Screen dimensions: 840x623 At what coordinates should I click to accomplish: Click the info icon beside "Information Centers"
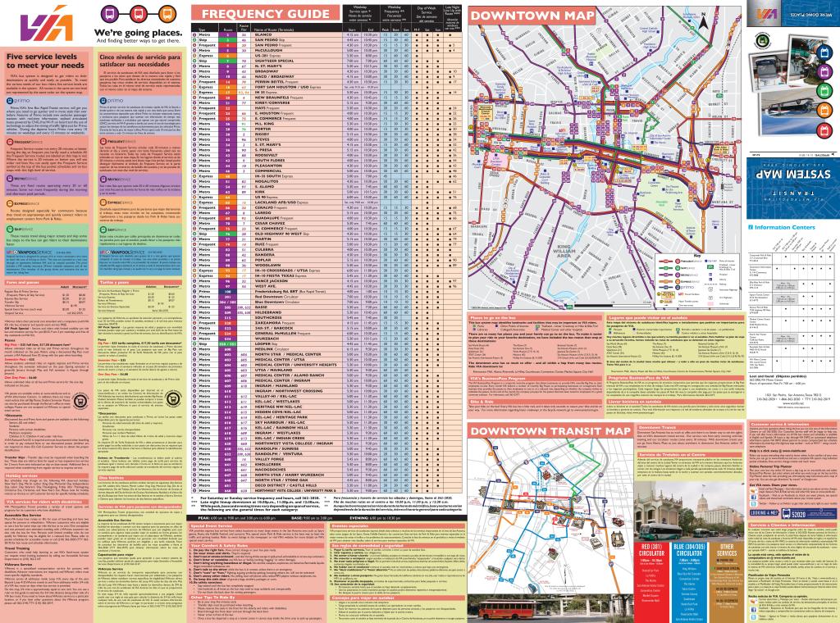point(751,227)
